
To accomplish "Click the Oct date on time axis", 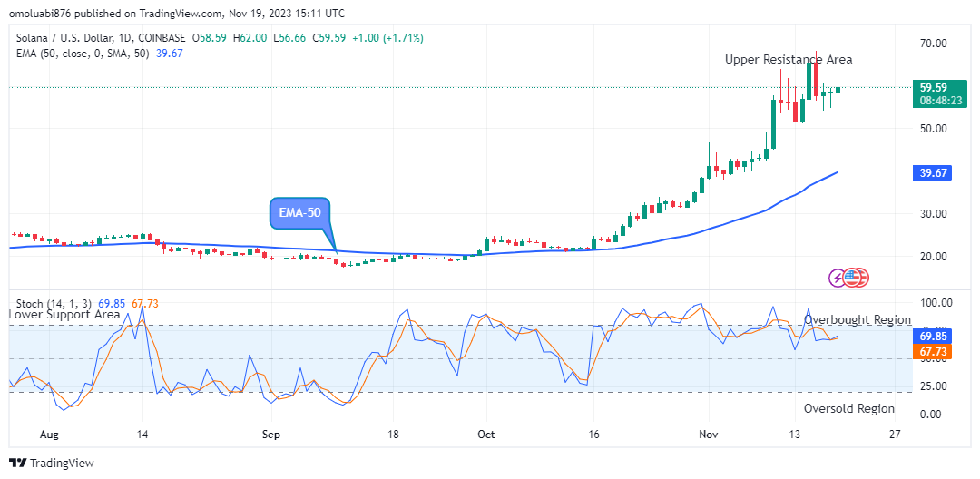I will click(x=485, y=434).
